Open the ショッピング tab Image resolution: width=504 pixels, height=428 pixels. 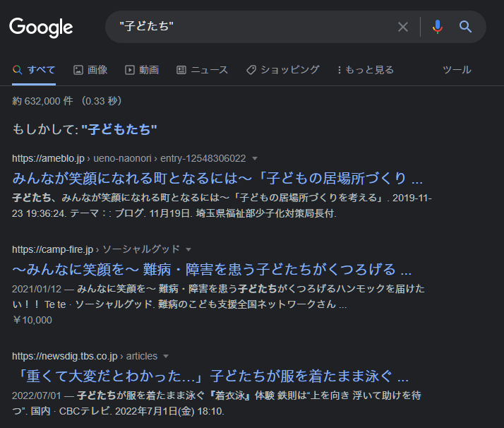(283, 70)
